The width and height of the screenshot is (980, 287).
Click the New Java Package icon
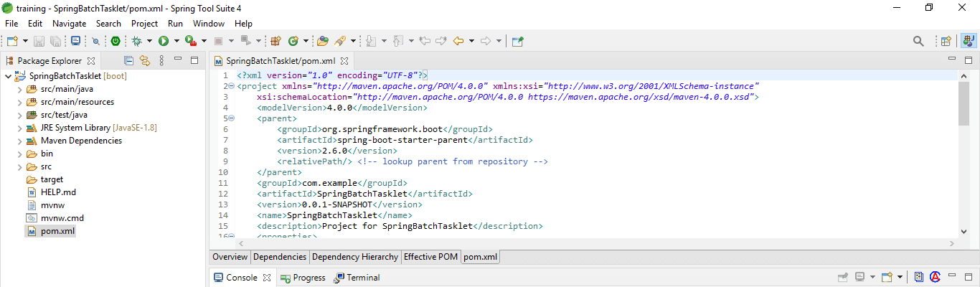[x=275, y=42]
